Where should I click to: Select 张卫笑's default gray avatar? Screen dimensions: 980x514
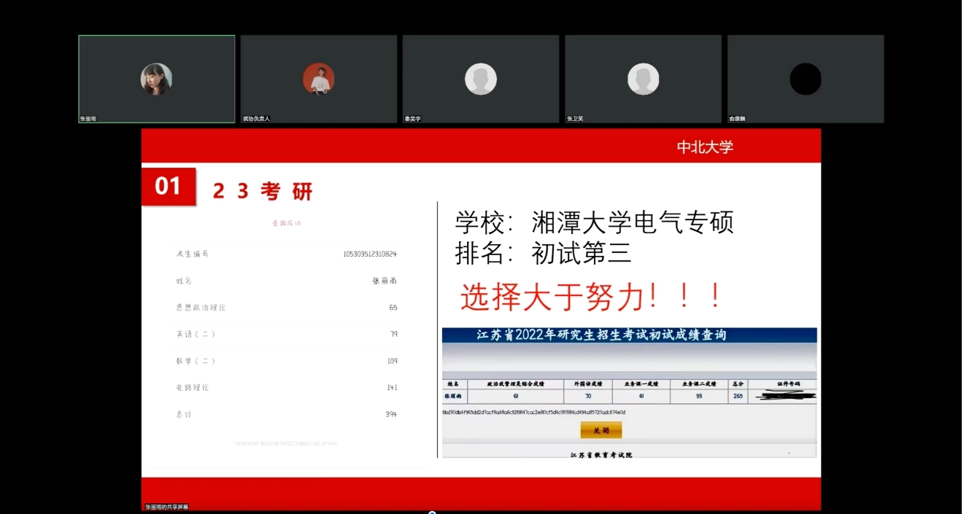pos(643,79)
